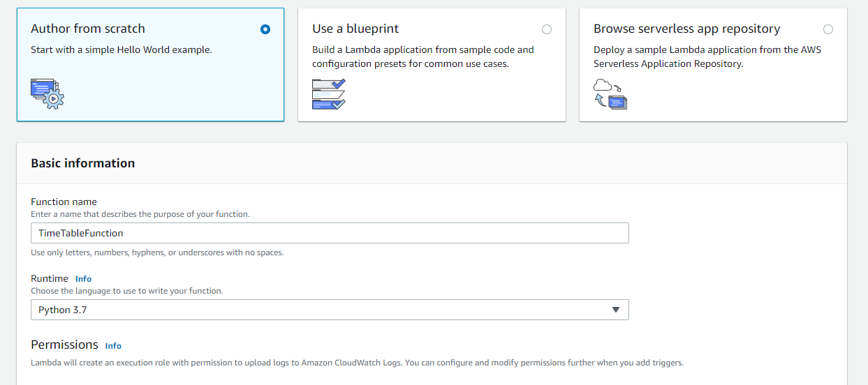The width and height of the screenshot is (868, 385).
Task: Select the Use a blueprint radio button
Action: [546, 29]
